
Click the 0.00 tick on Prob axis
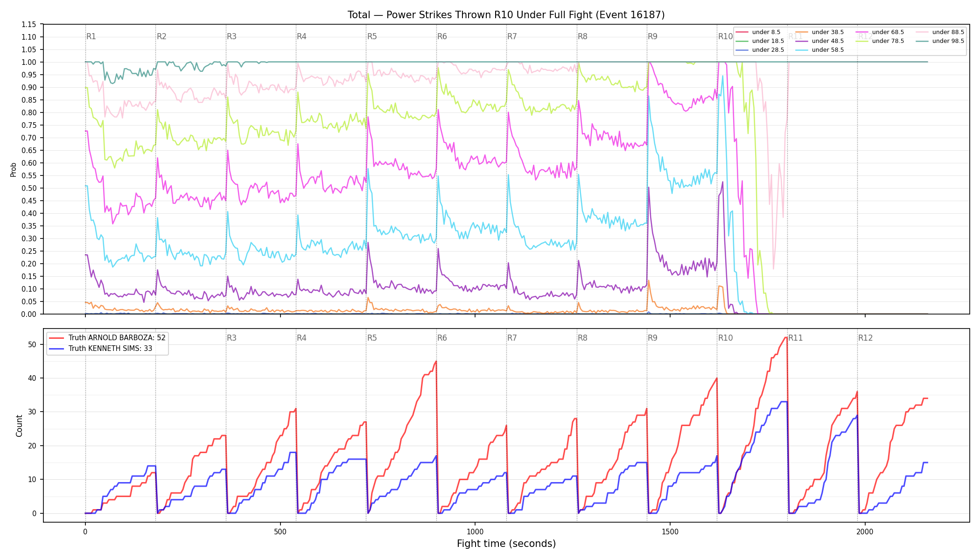pos(29,314)
